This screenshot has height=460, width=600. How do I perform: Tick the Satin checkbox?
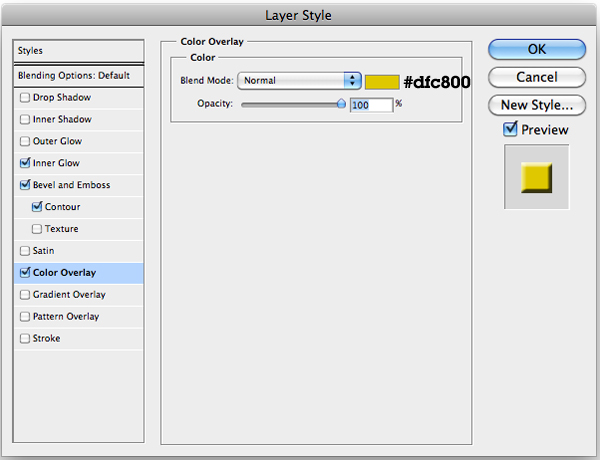25,251
